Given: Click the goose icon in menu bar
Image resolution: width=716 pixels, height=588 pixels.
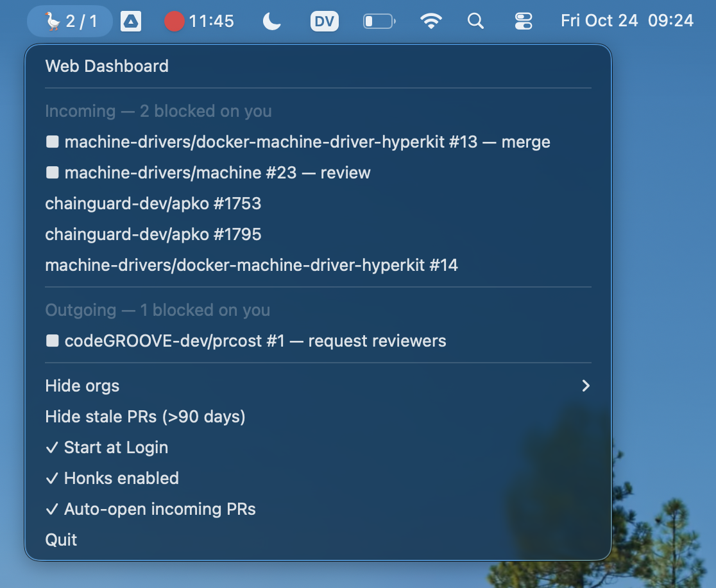Looking at the screenshot, I should pos(53,21).
